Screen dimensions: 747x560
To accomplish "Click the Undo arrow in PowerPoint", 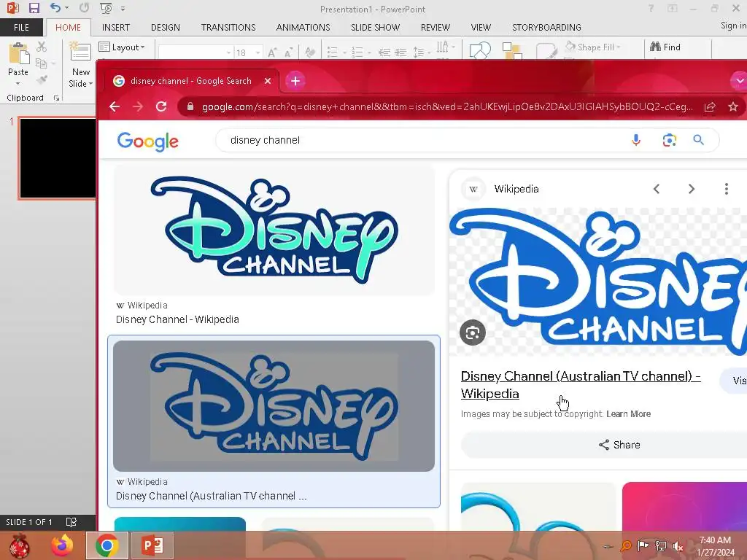I will click(55, 8).
